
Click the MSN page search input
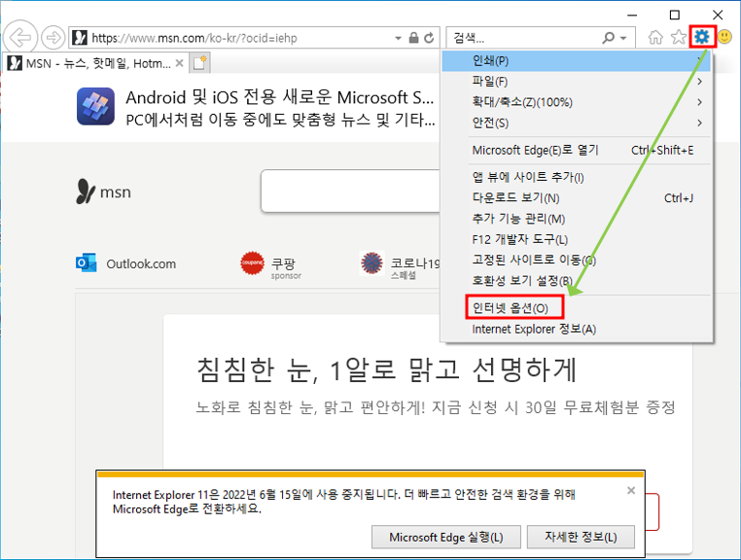pos(351,191)
